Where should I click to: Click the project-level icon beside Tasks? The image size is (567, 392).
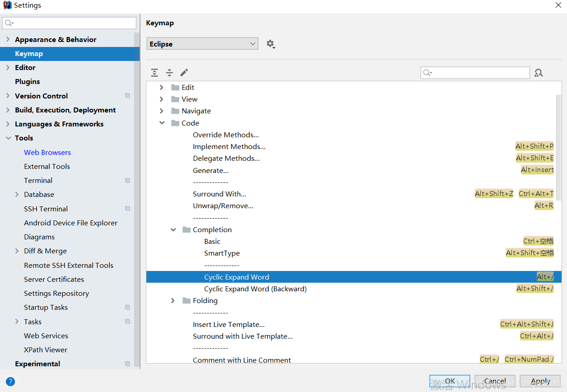click(x=128, y=322)
